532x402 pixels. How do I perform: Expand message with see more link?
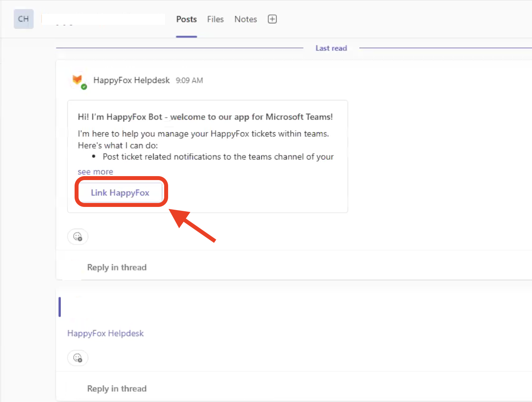[95, 172]
